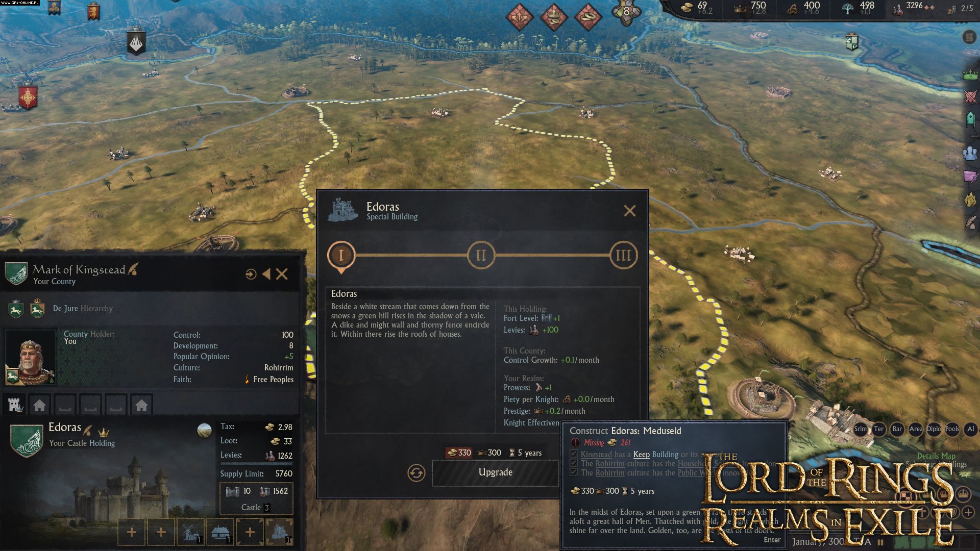The image size is (980, 551).
Task: Select building level III marker
Action: click(623, 255)
